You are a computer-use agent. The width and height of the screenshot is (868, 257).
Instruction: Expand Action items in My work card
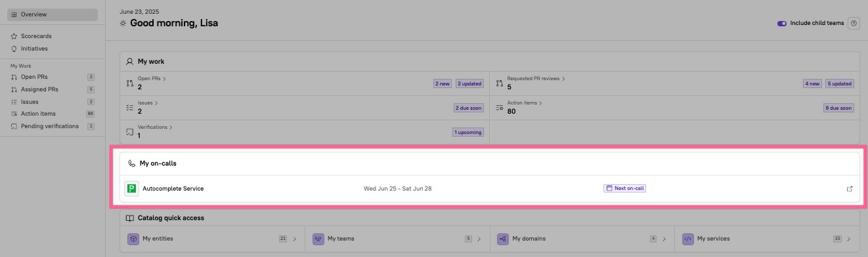pyautogui.click(x=525, y=103)
